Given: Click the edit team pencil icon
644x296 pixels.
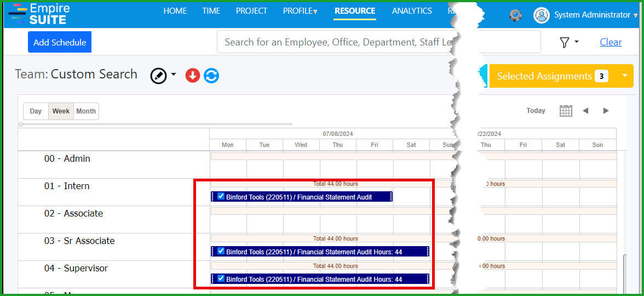Looking at the screenshot, I should pyautogui.click(x=159, y=76).
